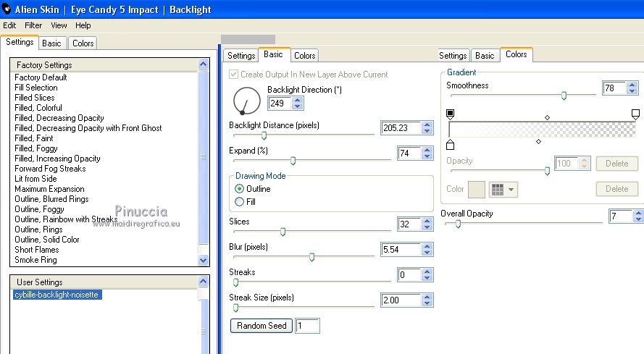Open Basic tab in the right panel

[485, 56]
